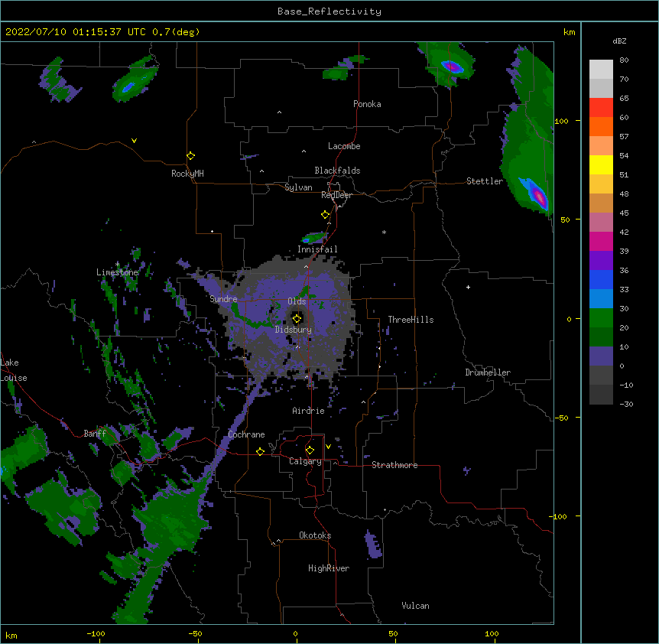Click the 0 km label on the bottom axis
The image size is (659, 644).
tap(295, 633)
